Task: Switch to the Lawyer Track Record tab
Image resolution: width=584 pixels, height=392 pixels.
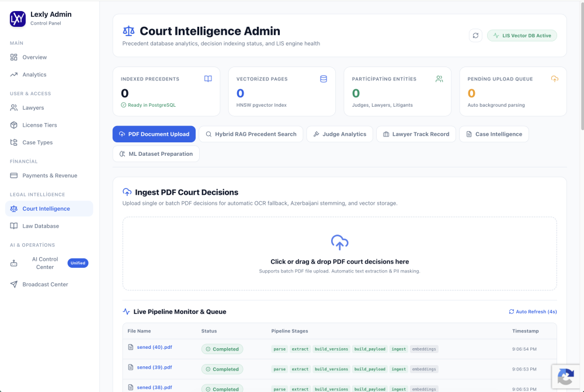Action: pyautogui.click(x=416, y=134)
